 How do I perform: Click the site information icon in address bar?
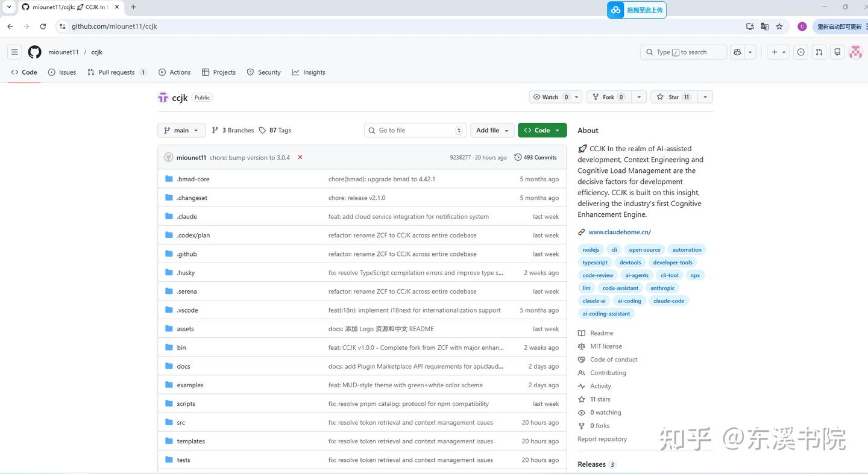(x=62, y=27)
